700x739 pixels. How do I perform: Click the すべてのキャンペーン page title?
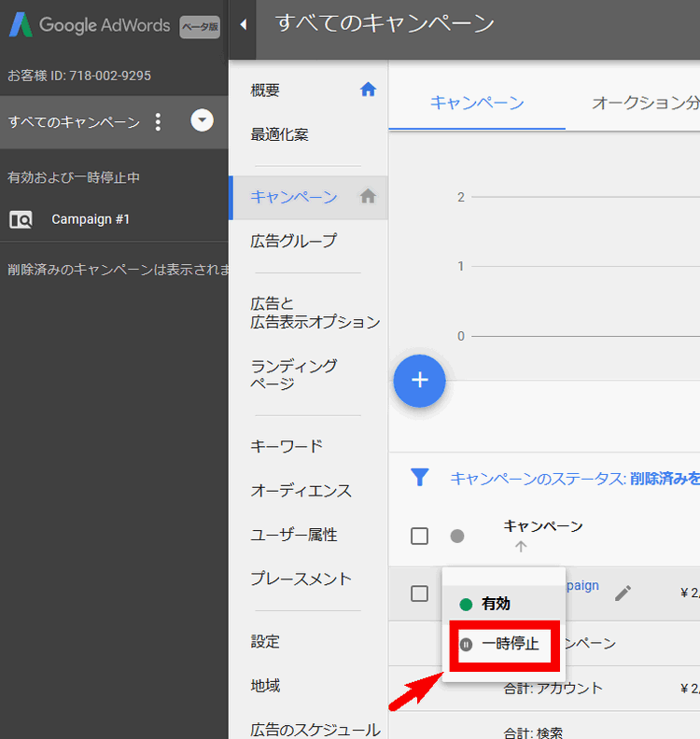click(x=385, y=23)
